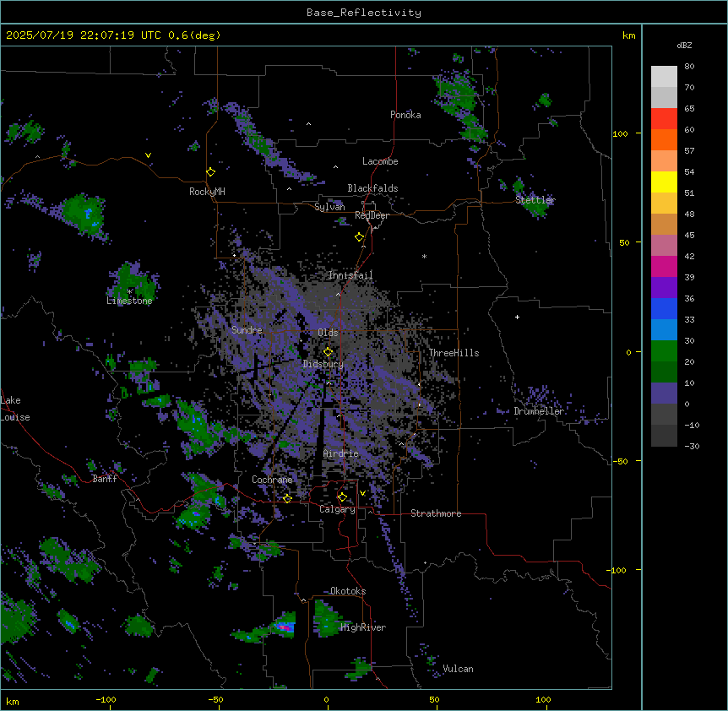Click the ThreeHills city label
This screenshot has height=711, width=728.
coord(454,353)
